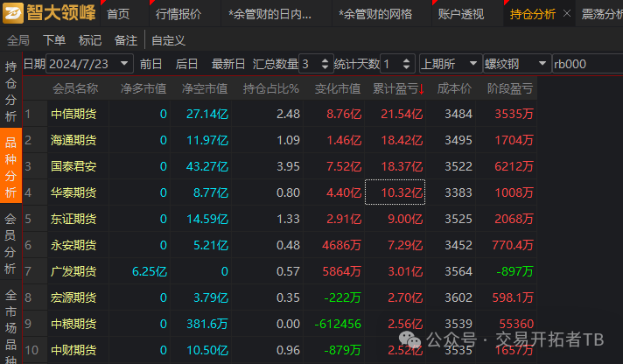This screenshot has height=364, width=623.
Task: Select the 会员分析 side tab
Action: pyautogui.click(x=10, y=243)
